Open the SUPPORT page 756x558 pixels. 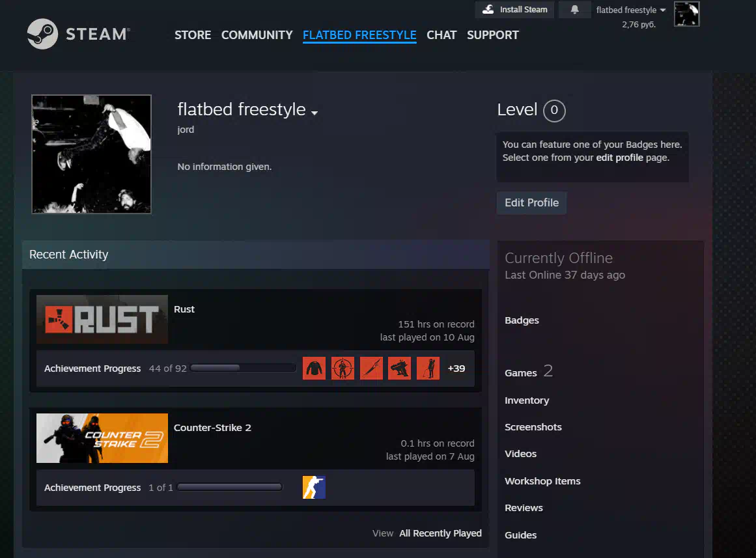[x=493, y=35]
